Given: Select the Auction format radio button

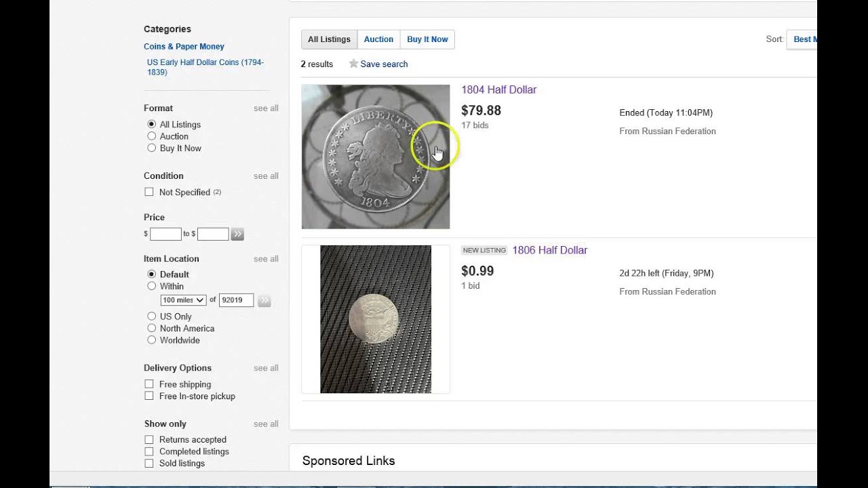Looking at the screenshot, I should [x=152, y=136].
